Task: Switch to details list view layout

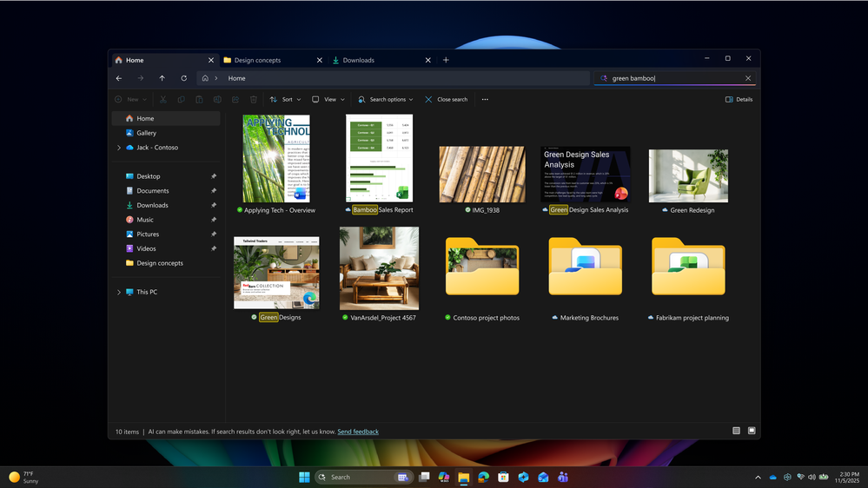Action: click(736, 431)
